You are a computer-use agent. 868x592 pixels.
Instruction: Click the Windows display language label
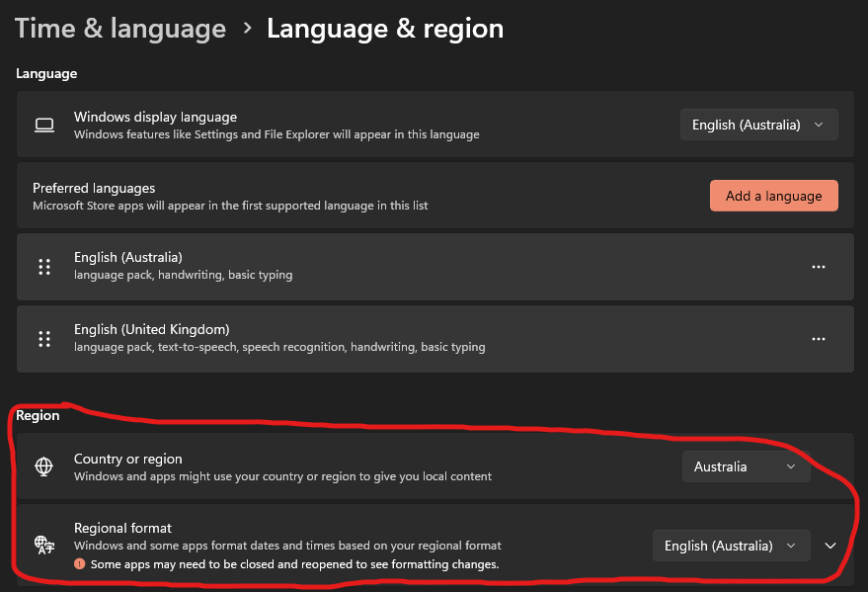pos(155,117)
